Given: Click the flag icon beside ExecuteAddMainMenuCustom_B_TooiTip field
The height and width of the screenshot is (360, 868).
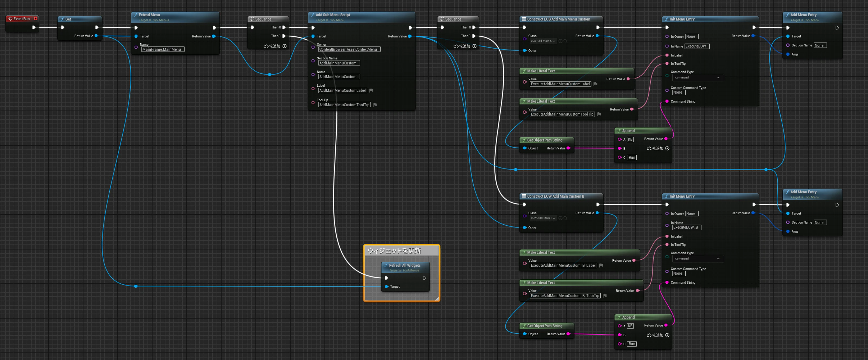Looking at the screenshot, I should (605, 296).
